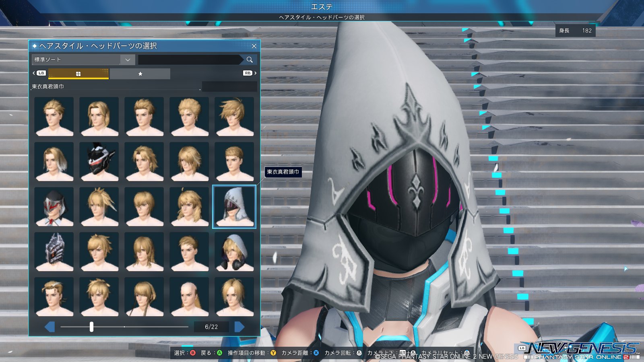Click the RB next category arrow

pyautogui.click(x=250, y=73)
